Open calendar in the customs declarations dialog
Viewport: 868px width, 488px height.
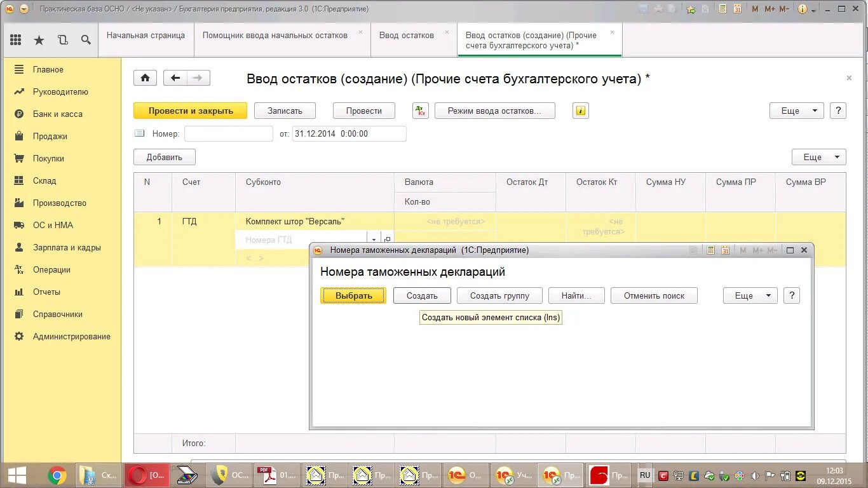tap(726, 250)
